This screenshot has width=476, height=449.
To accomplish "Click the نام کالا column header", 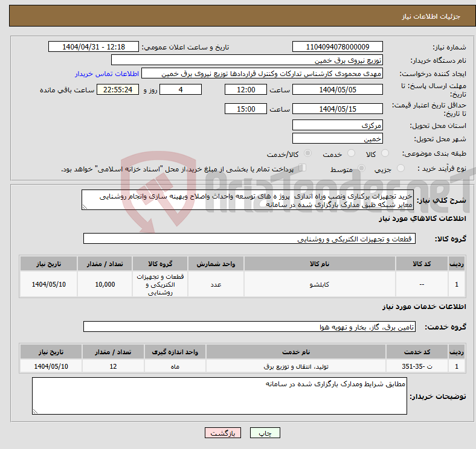I will click(320, 264).
